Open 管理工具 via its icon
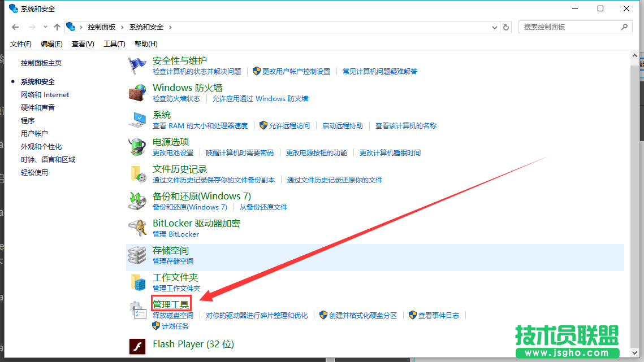The height and width of the screenshot is (362, 644). [x=137, y=309]
